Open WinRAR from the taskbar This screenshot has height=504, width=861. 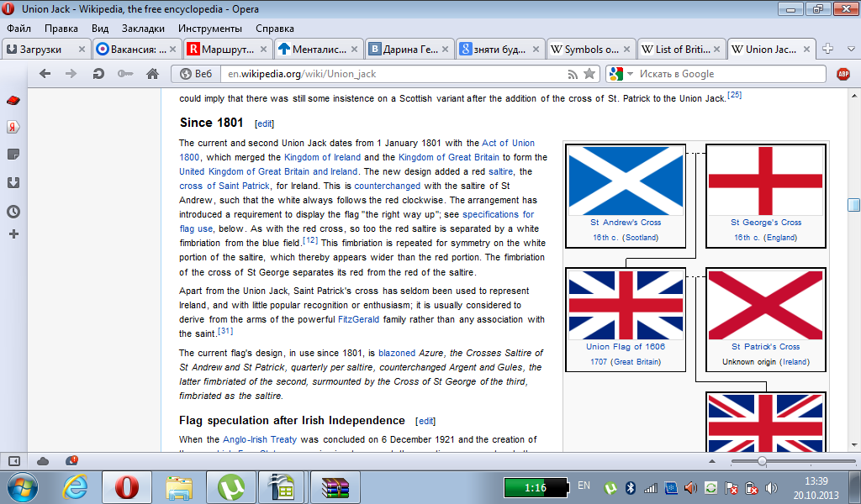(335, 487)
